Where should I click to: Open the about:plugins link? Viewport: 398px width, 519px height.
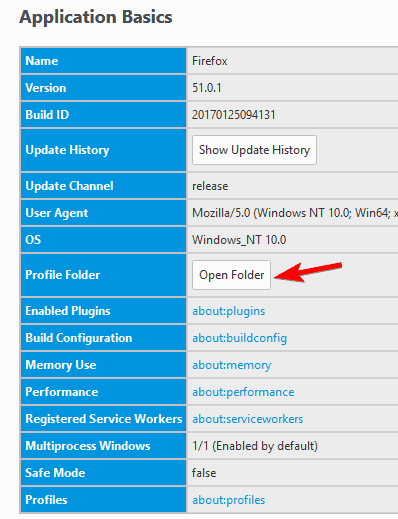coord(229,311)
